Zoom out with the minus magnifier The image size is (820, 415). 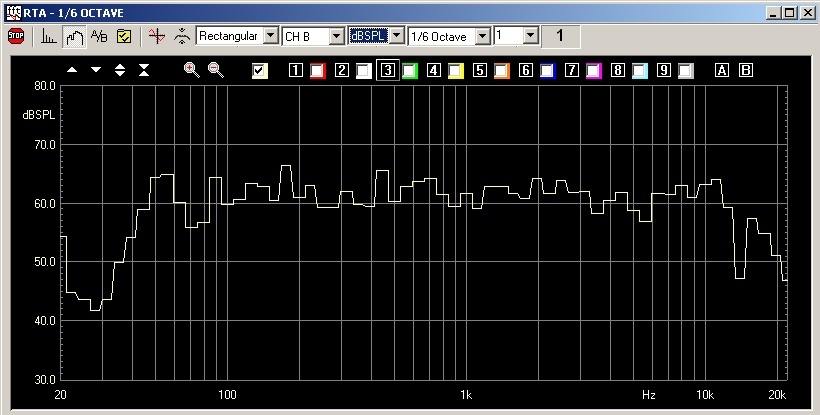215,70
